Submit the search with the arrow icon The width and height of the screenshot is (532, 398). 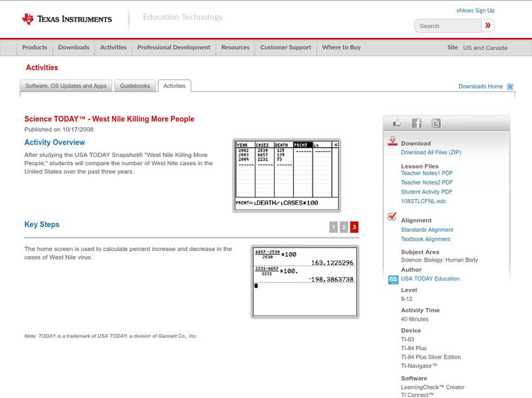coord(487,25)
